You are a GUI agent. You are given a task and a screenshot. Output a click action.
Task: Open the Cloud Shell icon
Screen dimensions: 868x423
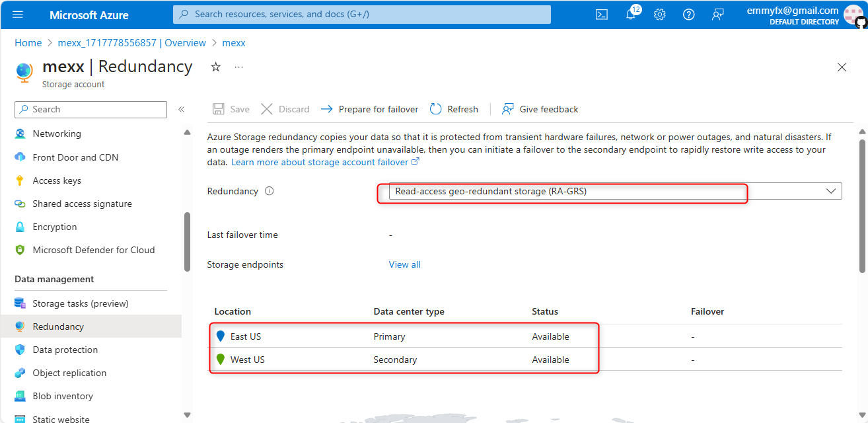[601, 15]
